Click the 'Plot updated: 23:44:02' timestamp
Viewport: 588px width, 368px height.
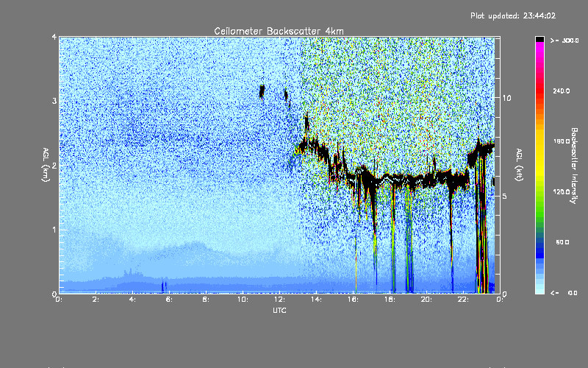[513, 15]
